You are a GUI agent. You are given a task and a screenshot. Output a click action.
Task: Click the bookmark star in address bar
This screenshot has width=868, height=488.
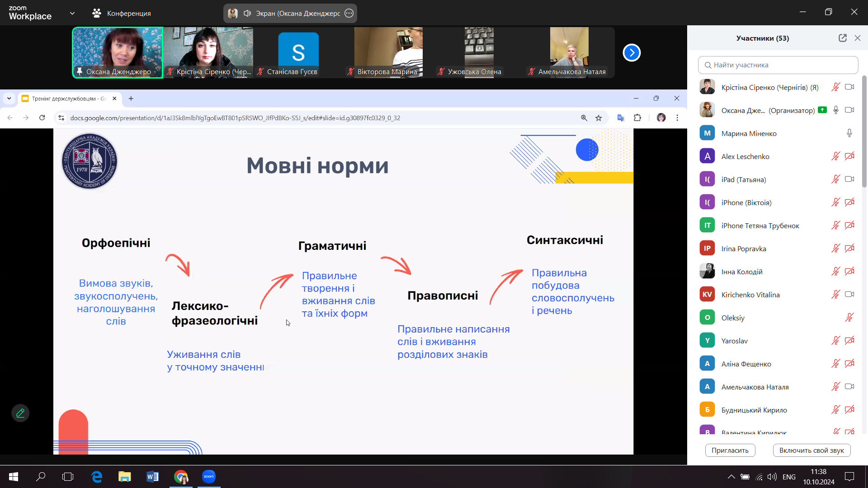pyautogui.click(x=599, y=118)
